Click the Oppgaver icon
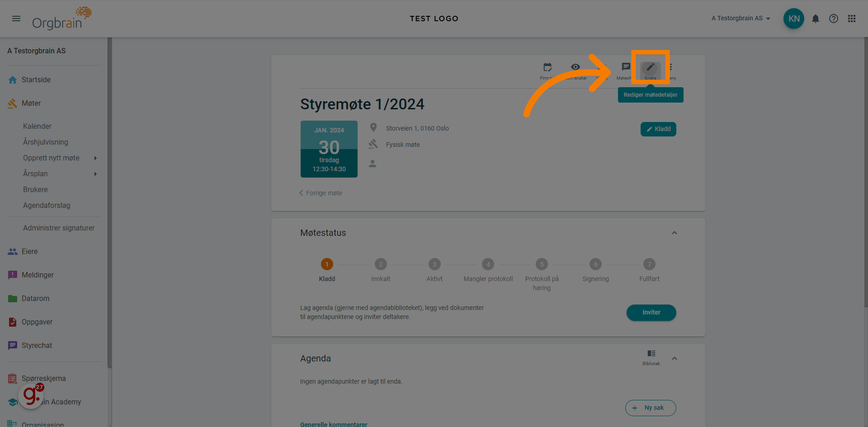This screenshot has width=868, height=427. click(13, 322)
